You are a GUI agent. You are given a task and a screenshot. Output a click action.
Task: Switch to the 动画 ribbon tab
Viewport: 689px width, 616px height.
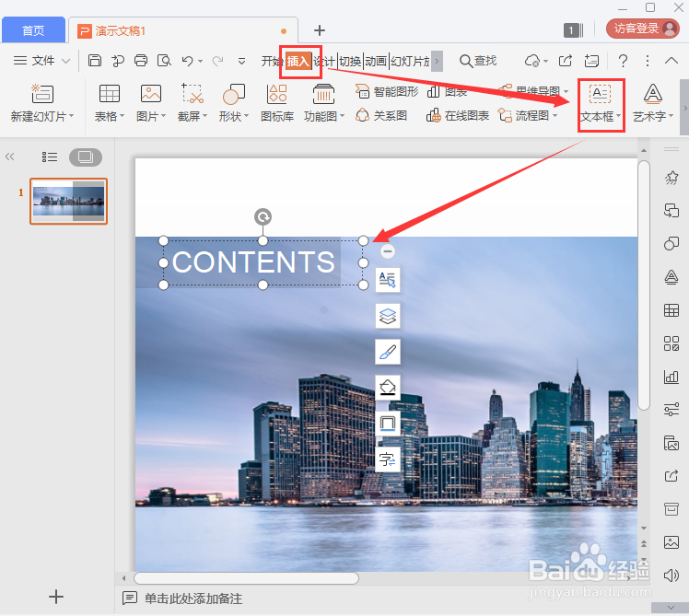[376, 61]
